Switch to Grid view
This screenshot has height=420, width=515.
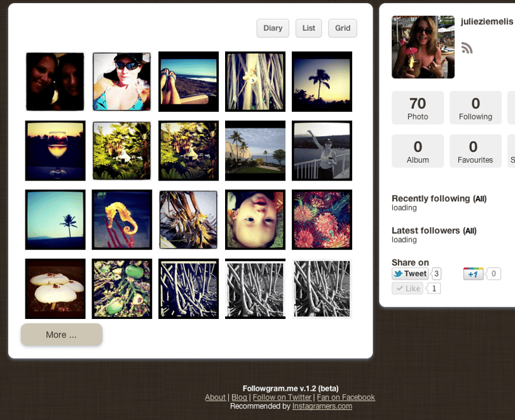(x=343, y=28)
